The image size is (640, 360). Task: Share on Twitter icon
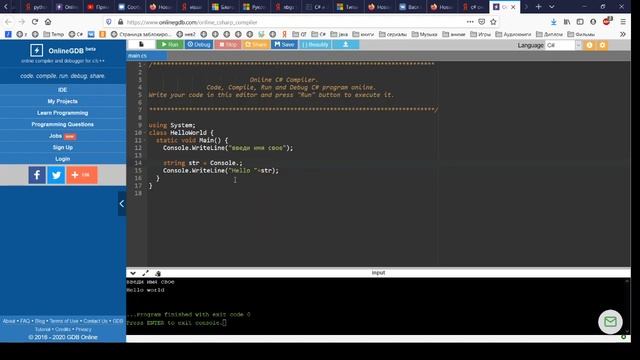[x=56, y=175]
